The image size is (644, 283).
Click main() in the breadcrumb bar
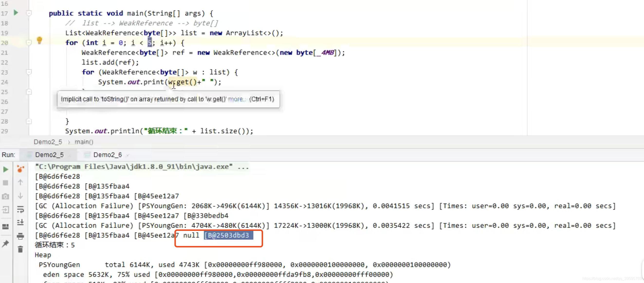click(84, 142)
